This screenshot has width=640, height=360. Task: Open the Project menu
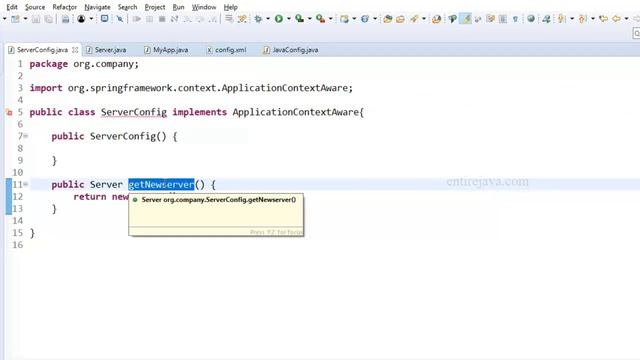click(x=155, y=7)
